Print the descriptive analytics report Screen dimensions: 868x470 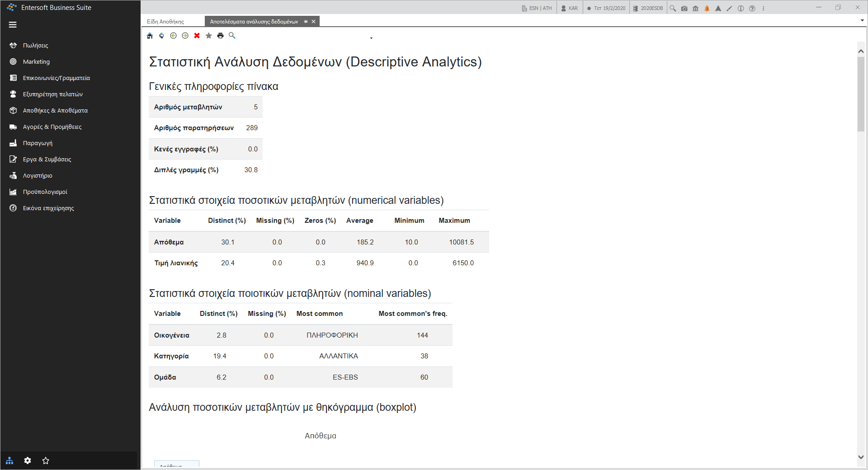[x=221, y=36]
